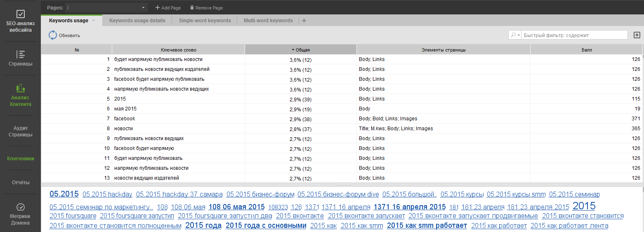
Task: Expand the Keywords usage tab arrow
Action: point(94,21)
